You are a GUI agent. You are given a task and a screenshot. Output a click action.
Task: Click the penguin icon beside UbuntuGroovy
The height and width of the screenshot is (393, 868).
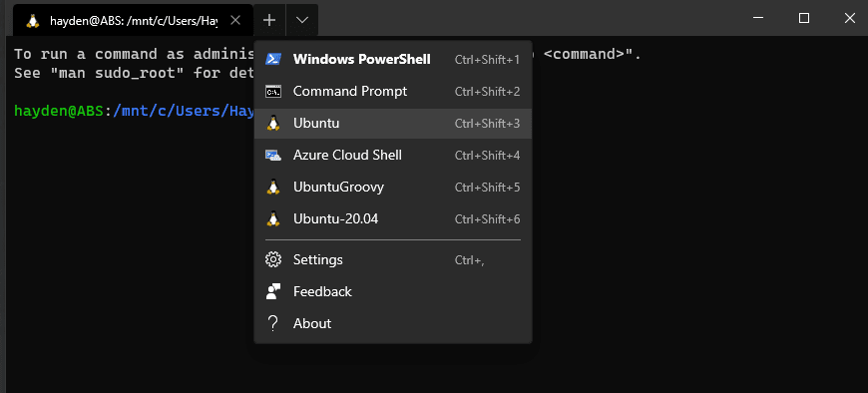coord(273,188)
